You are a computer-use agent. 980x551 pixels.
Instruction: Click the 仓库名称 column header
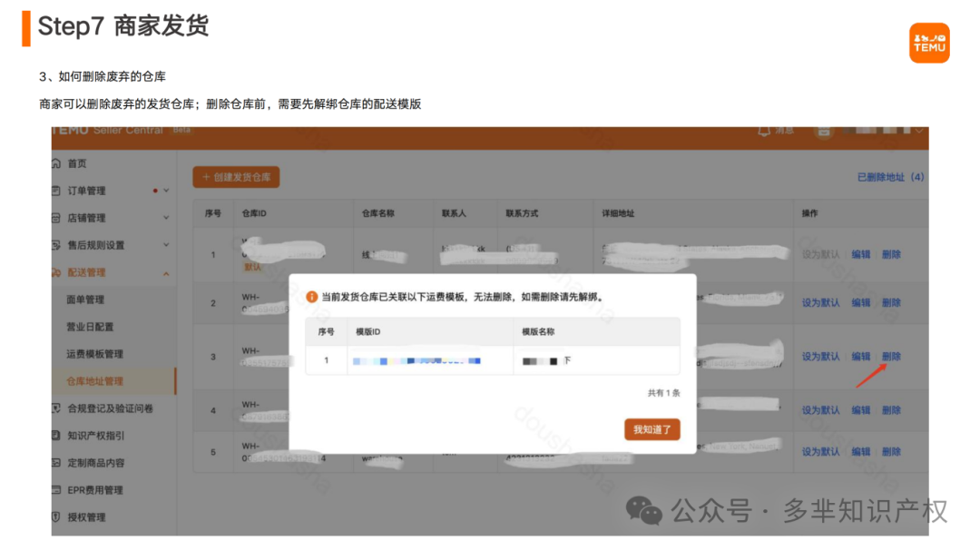click(x=378, y=213)
